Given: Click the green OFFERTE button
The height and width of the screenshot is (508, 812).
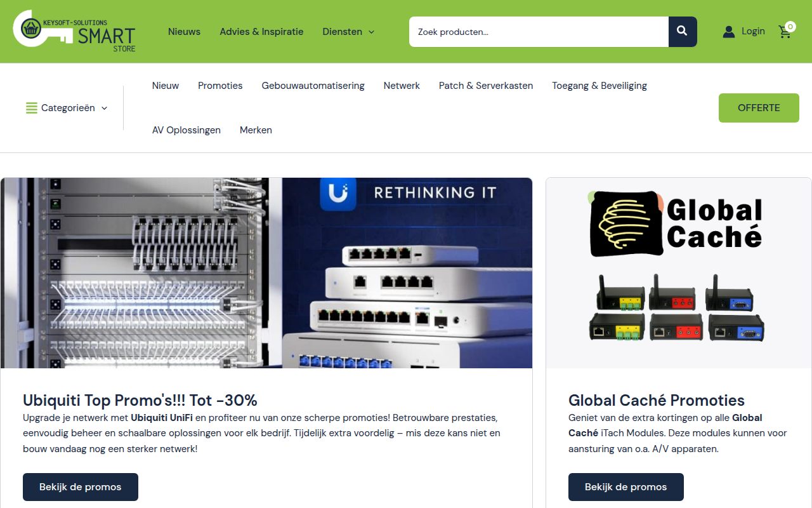Looking at the screenshot, I should pyautogui.click(x=759, y=108).
